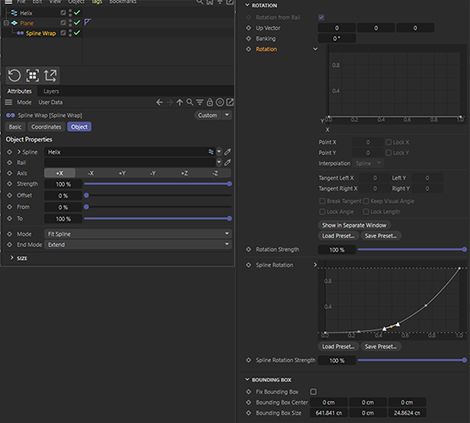Switch to the Layers tab
Image resolution: width=470 pixels, height=423 pixels.
(51, 91)
